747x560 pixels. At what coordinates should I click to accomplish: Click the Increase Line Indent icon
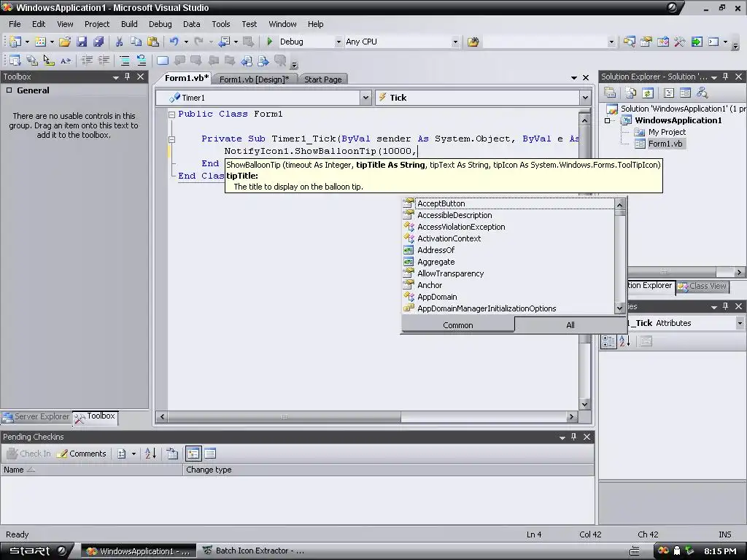[104, 61]
